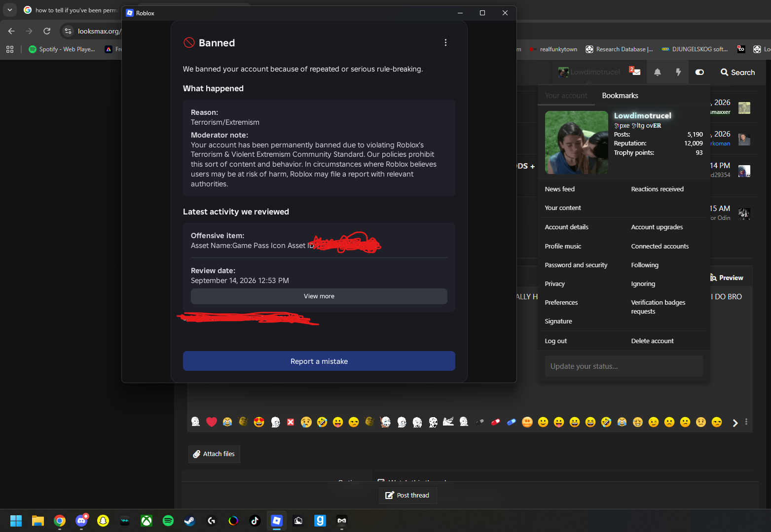The height and width of the screenshot is (532, 771).
Task: Open the Research Database bookmark
Action: click(620, 49)
